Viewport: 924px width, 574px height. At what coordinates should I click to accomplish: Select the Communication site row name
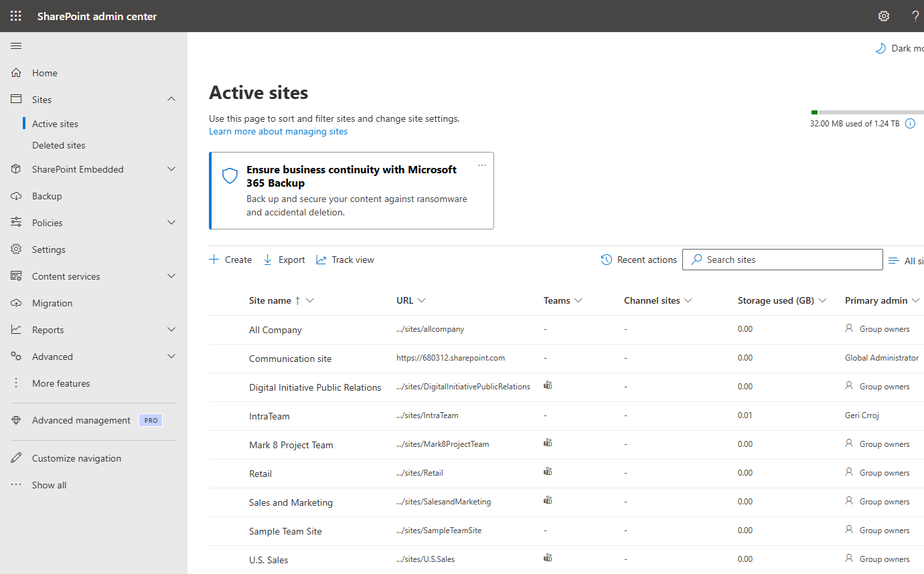coord(291,359)
